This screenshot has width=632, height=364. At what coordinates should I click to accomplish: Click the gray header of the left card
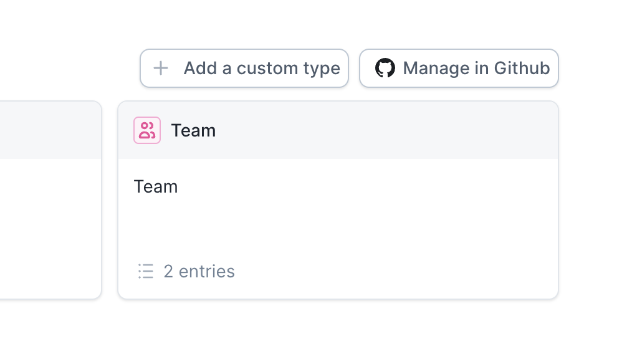click(50, 130)
